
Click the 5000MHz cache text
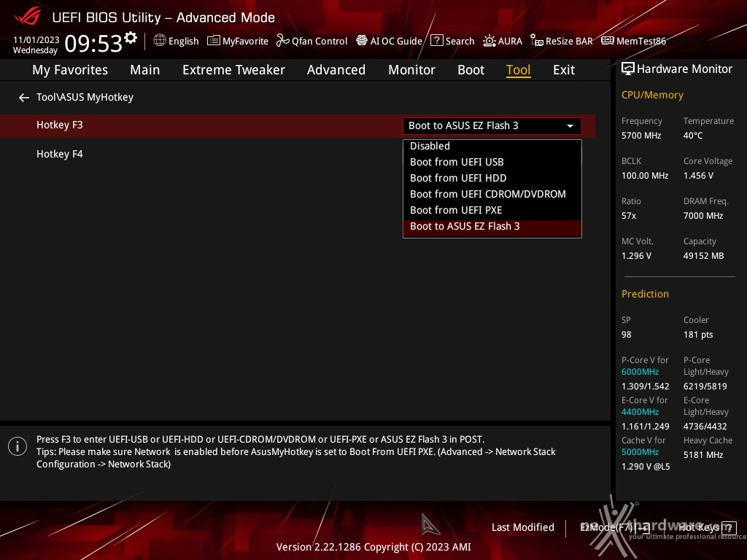pyautogui.click(x=640, y=452)
